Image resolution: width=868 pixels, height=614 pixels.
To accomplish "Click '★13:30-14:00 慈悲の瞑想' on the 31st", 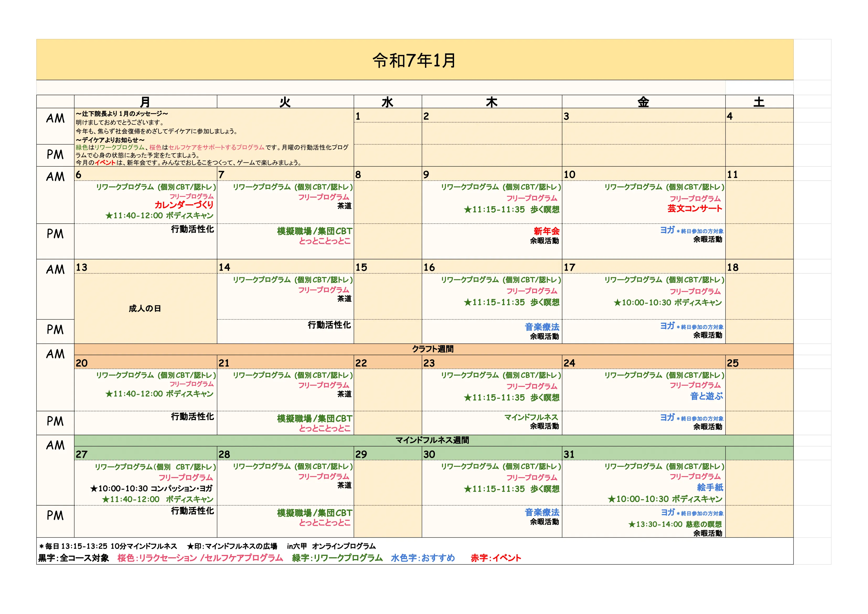I will pos(675,524).
